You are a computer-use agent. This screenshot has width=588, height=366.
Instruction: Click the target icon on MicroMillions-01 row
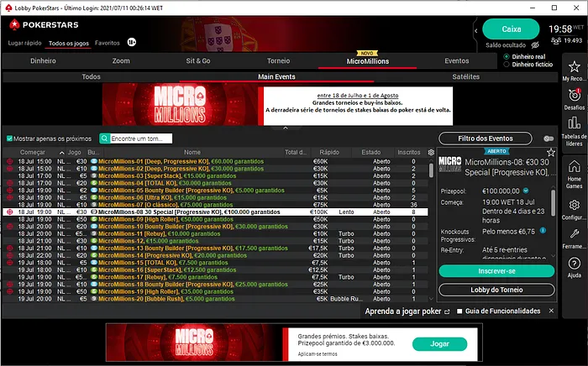10,161
